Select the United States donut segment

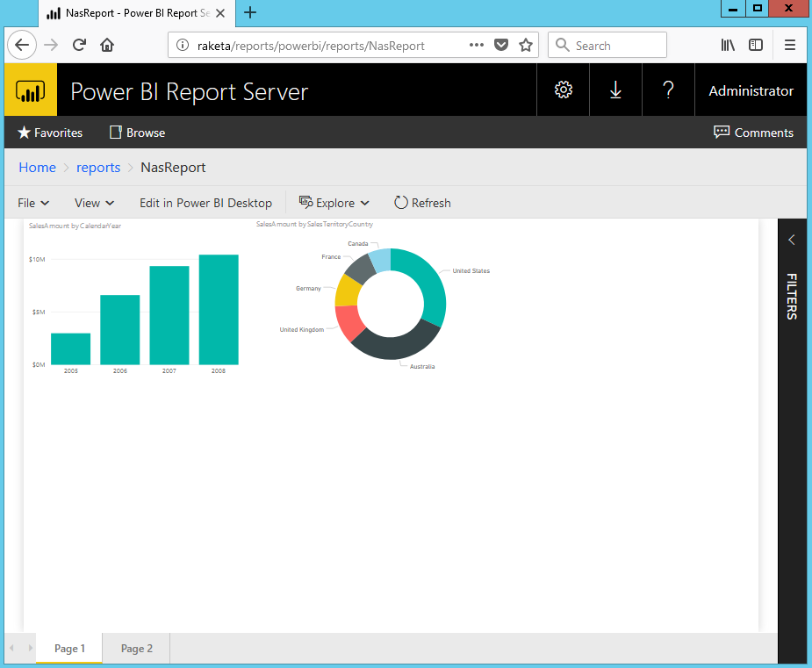point(428,283)
